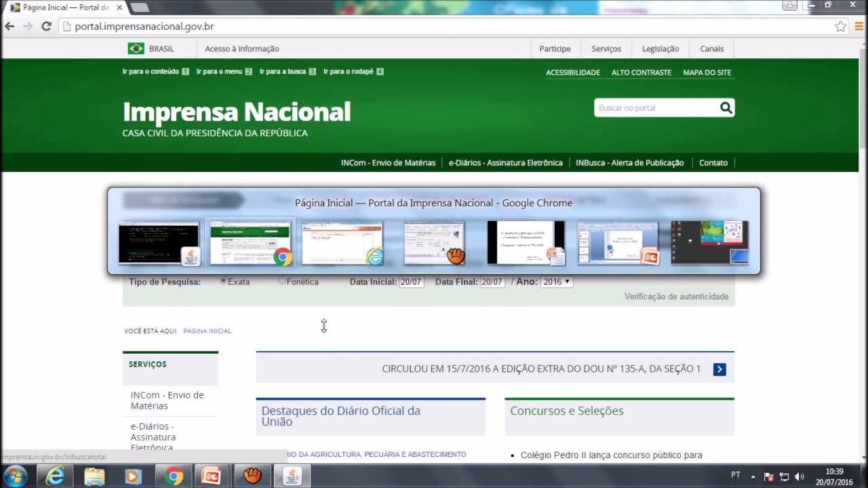
Task: Open the Canais menu item
Action: pyautogui.click(x=712, y=49)
